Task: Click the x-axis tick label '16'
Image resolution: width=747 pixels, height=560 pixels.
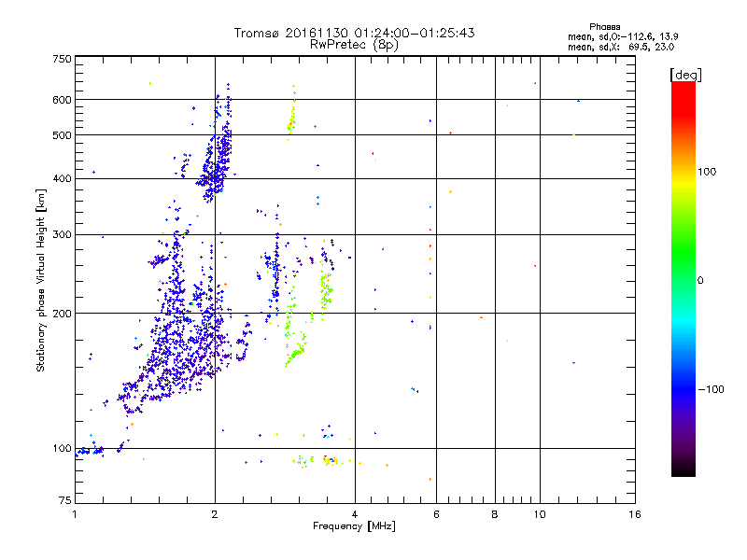Action: 635,514
